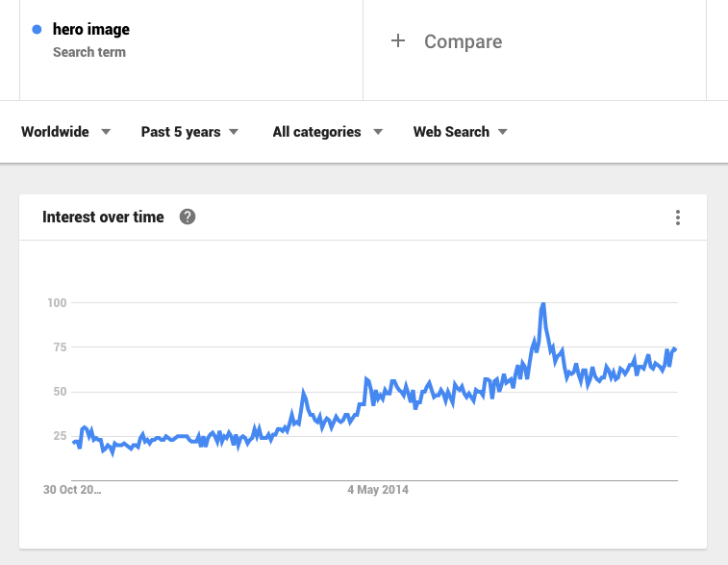The width and height of the screenshot is (728, 565).
Task: Click the Compare text to add term
Action: (463, 41)
